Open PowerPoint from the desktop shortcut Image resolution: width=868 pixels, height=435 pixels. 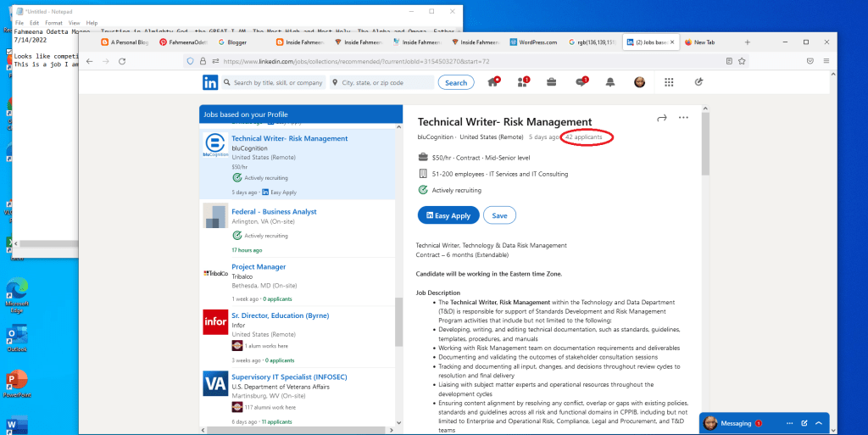tap(16, 382)
